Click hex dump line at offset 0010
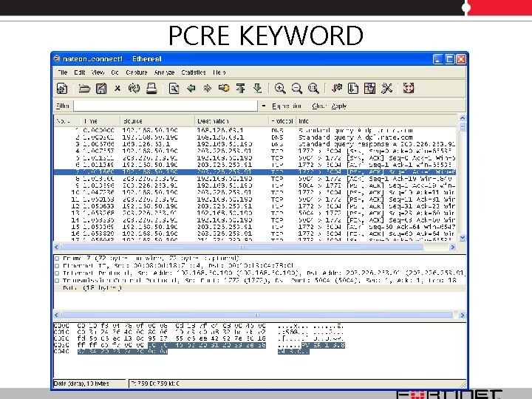The width and height of the screenshot is (532, 399). click(199, 332)
